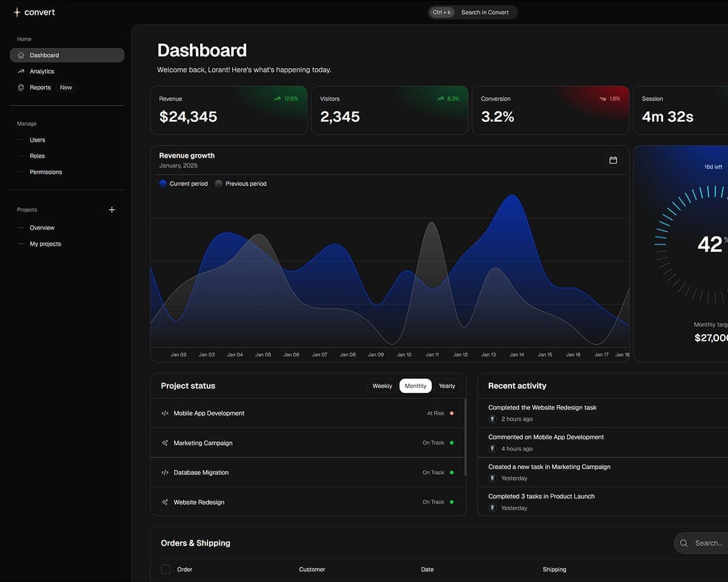Click the sparkle icon beside Marketing Campaign

point(164,443)
